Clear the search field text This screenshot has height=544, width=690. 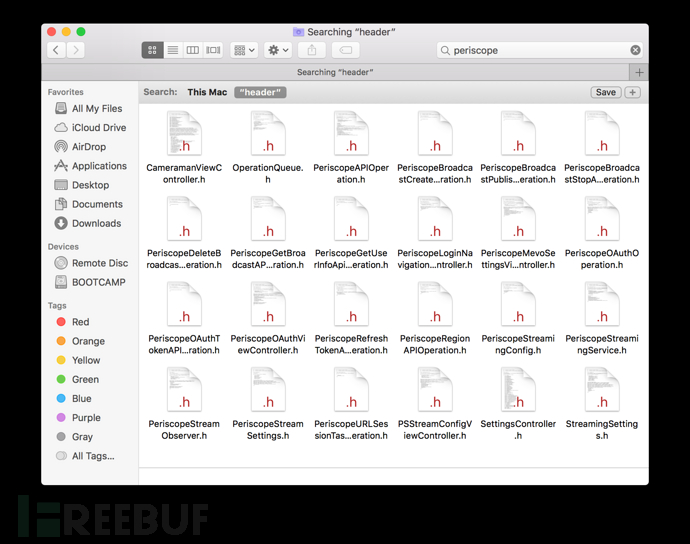(635, 50)
